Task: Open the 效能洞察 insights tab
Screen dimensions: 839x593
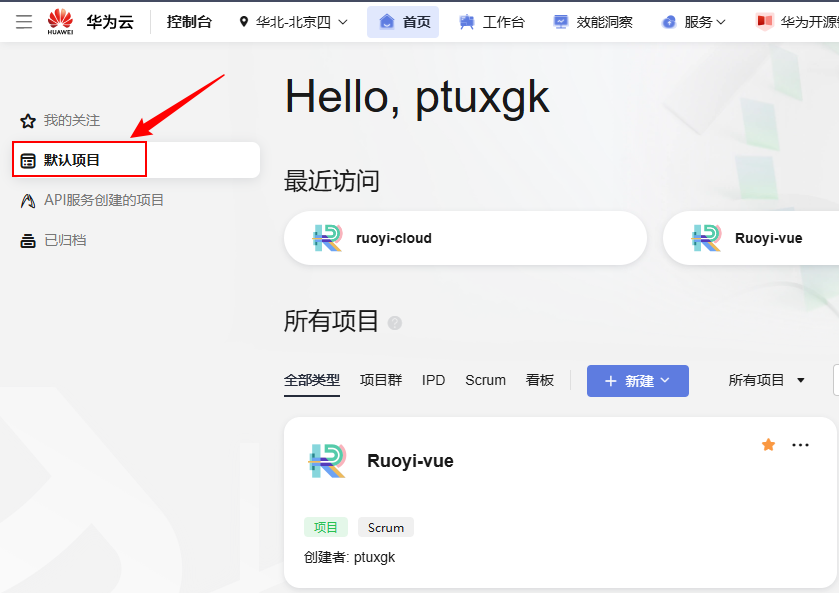Action: pos(592,22)
